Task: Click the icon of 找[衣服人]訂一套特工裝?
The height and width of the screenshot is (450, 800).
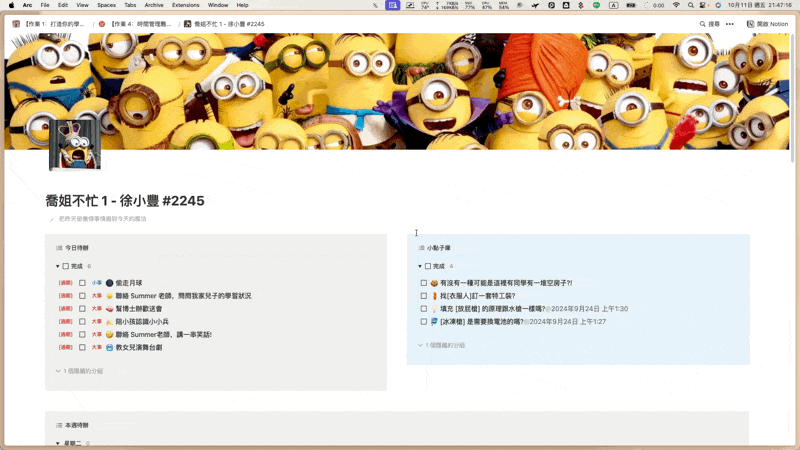Action: click(434, 296)
